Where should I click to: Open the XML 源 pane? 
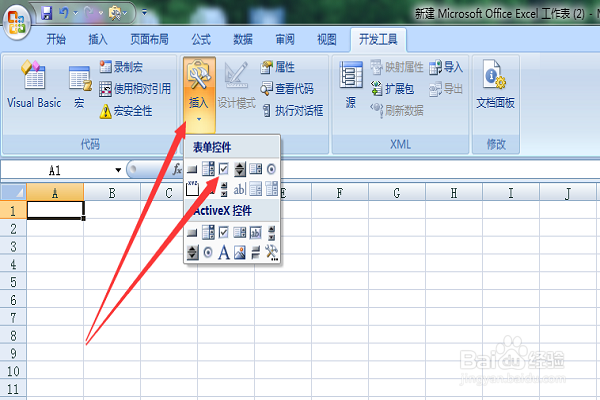351,85
